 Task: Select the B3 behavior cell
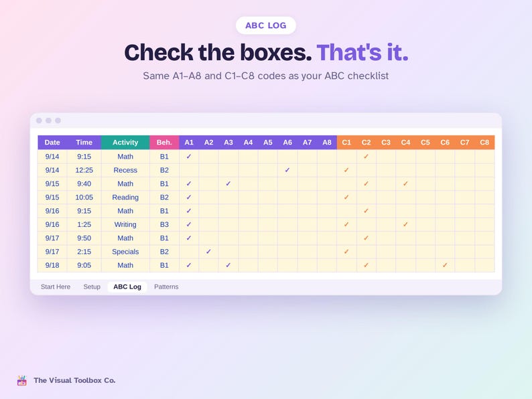click(x=164, y=224)
